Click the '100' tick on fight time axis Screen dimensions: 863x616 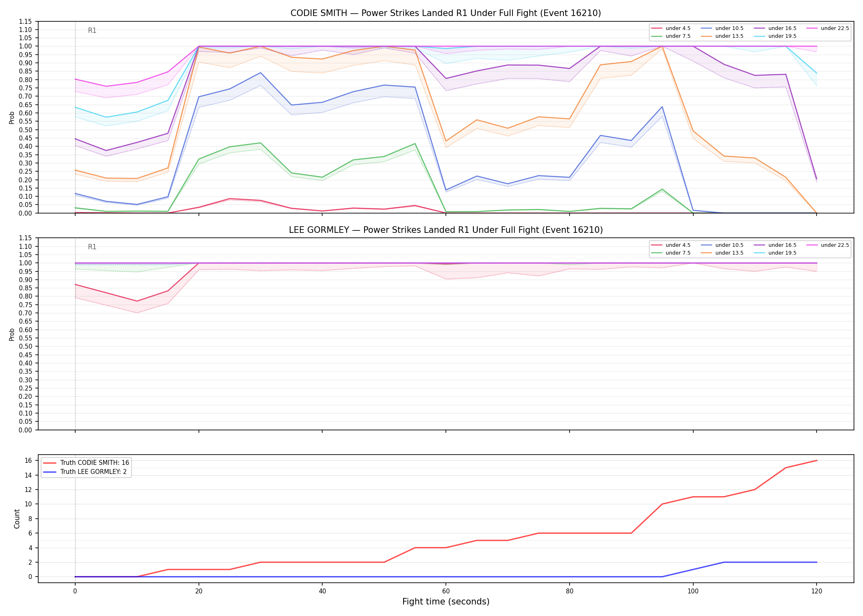pyautogui.click(x=693, y=591)
